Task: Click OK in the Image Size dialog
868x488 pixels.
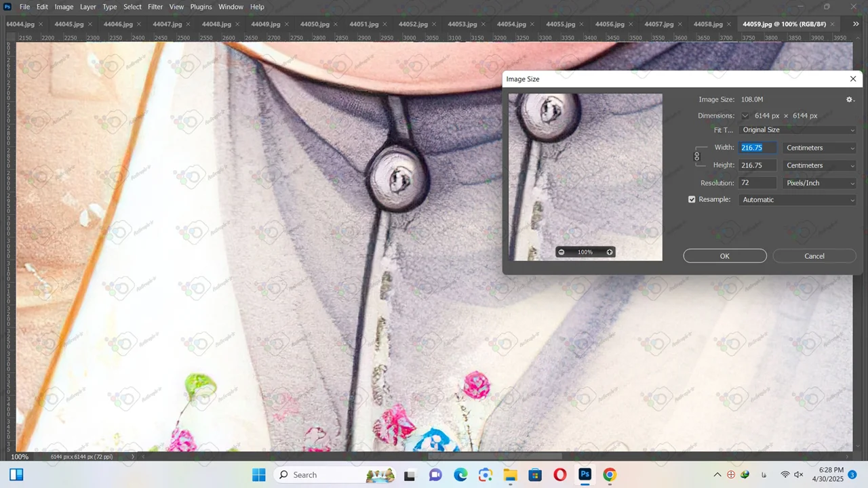Action: [724, 256]
